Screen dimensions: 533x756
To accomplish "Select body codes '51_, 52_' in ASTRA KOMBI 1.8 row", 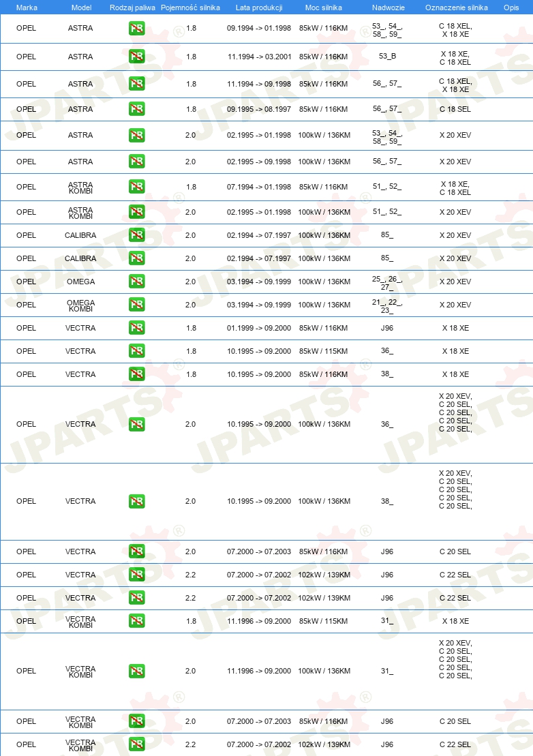I will coord(387,186).
